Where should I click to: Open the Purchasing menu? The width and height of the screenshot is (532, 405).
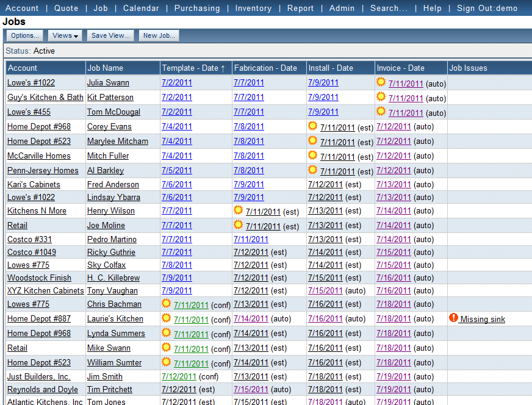pyautogui.click(x=197, y=8)
